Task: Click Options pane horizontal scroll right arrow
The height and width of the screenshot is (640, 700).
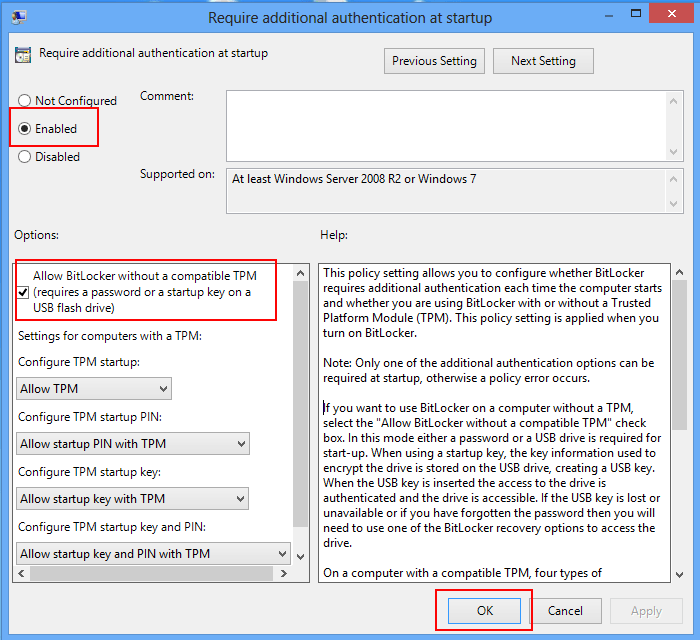Action: tap(283, 573)
